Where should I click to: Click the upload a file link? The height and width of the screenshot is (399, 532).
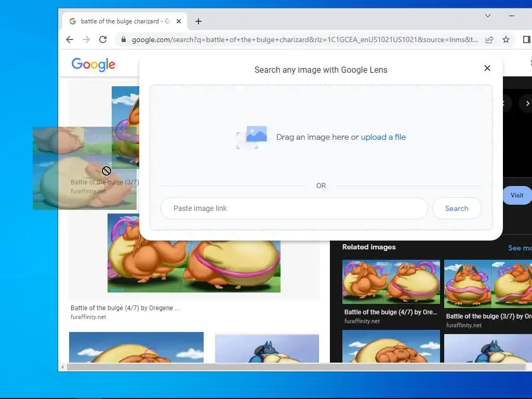(383, 137)
